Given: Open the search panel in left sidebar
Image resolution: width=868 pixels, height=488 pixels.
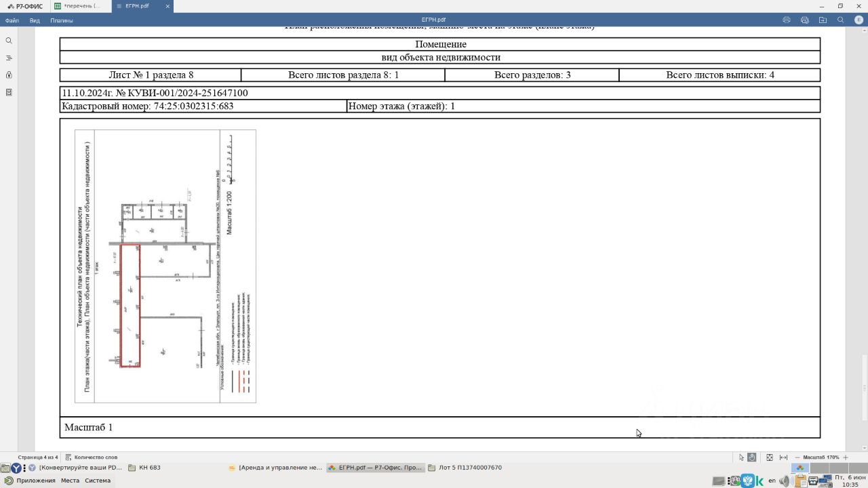Looking at the screenshot, I should tap(9, 41).
